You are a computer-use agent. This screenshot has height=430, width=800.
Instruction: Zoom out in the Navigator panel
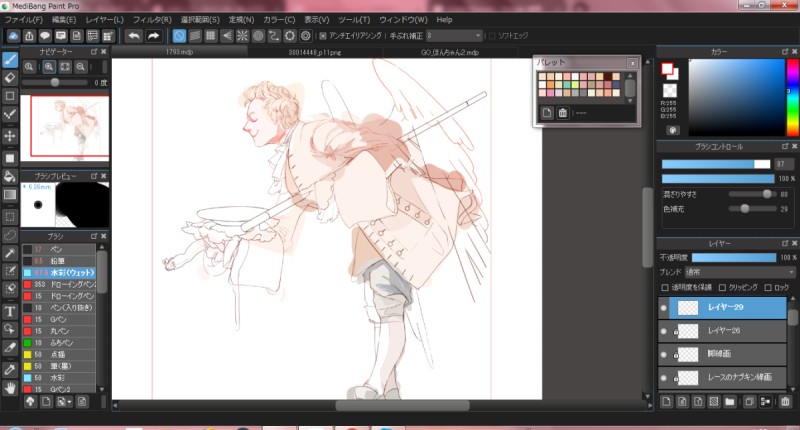[81, 67]
